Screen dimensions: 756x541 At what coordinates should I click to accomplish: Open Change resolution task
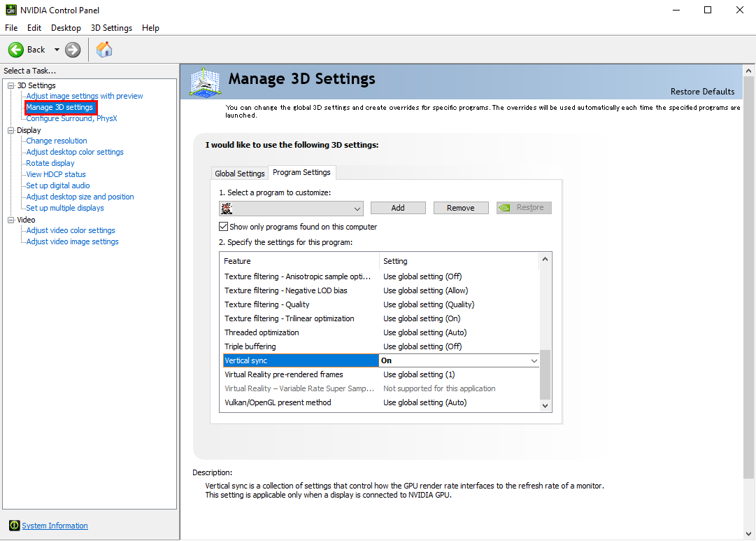pos(57,141)
